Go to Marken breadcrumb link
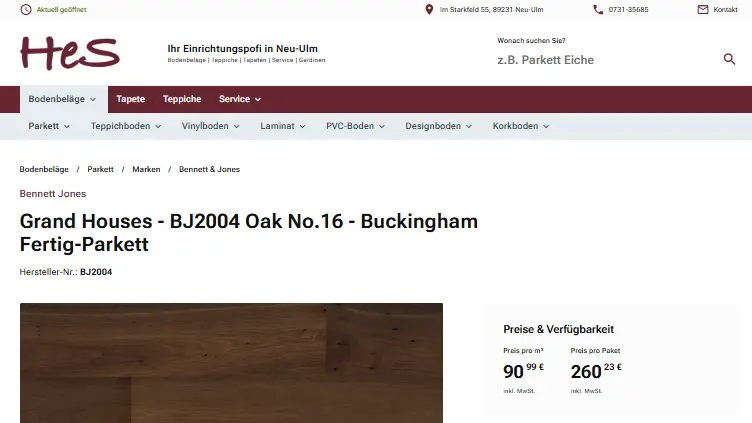 click(x=146, y=169)
